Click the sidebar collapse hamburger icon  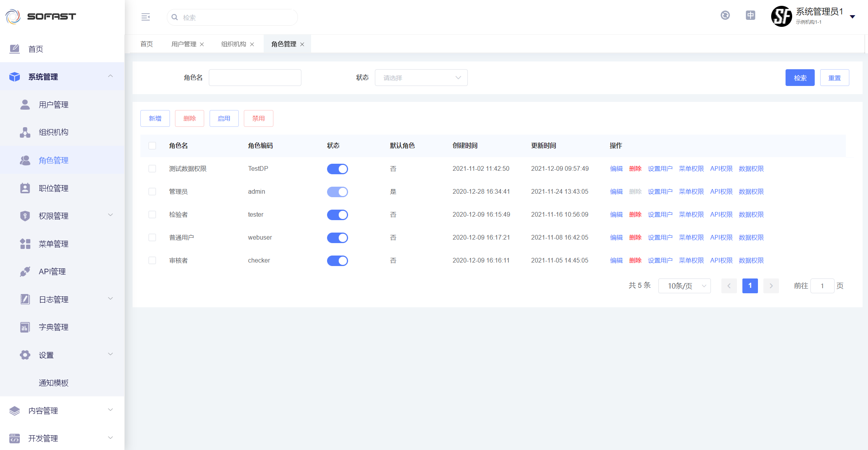point(145,17)
